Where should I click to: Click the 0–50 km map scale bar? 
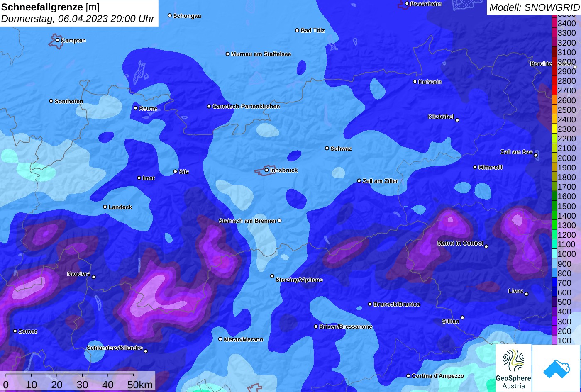point(78,381)
